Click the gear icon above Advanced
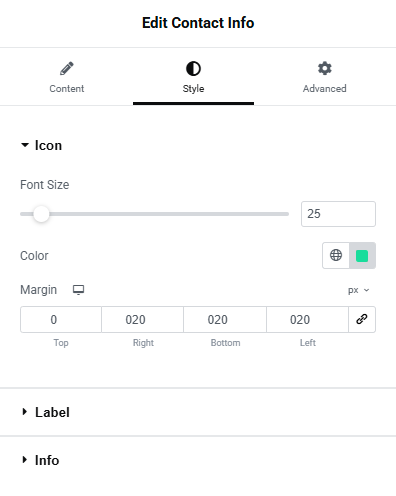This screenshot has width=396, height=496. (325, 68)
